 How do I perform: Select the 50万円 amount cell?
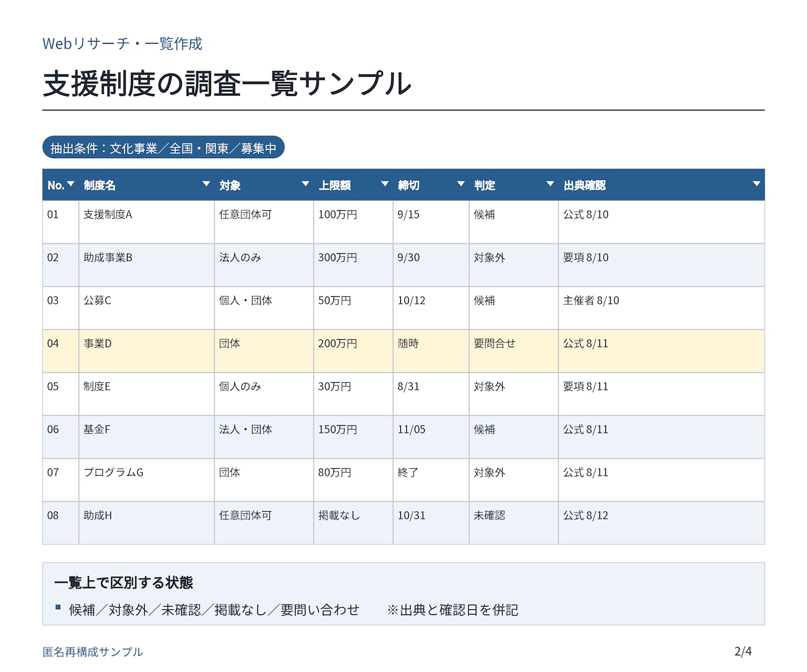tap(353, 308)
